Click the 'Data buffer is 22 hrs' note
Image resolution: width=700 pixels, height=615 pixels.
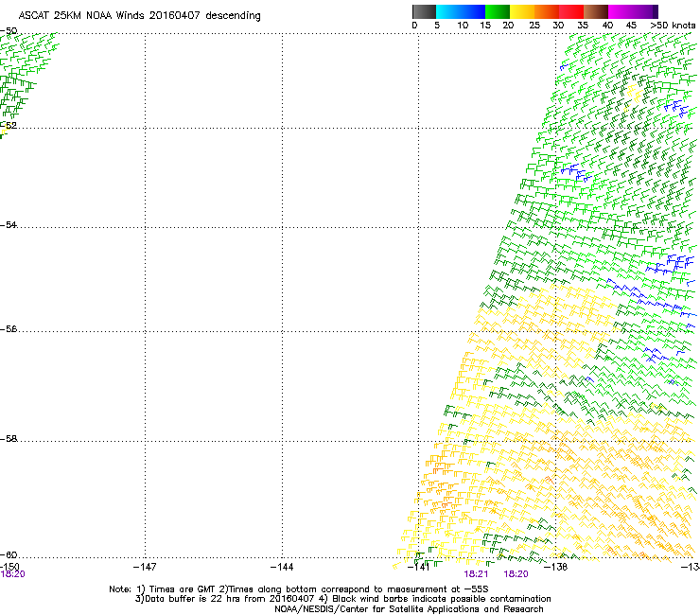coord(342,599)
